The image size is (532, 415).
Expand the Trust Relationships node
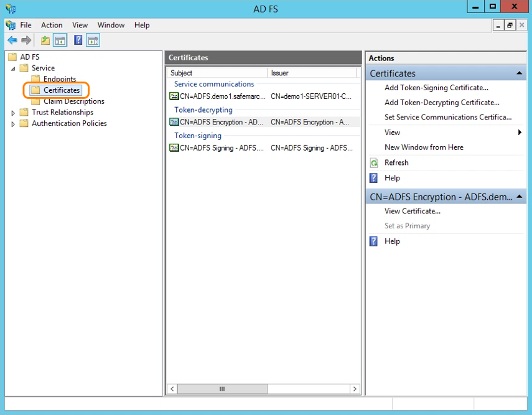[x=14, y=113]
